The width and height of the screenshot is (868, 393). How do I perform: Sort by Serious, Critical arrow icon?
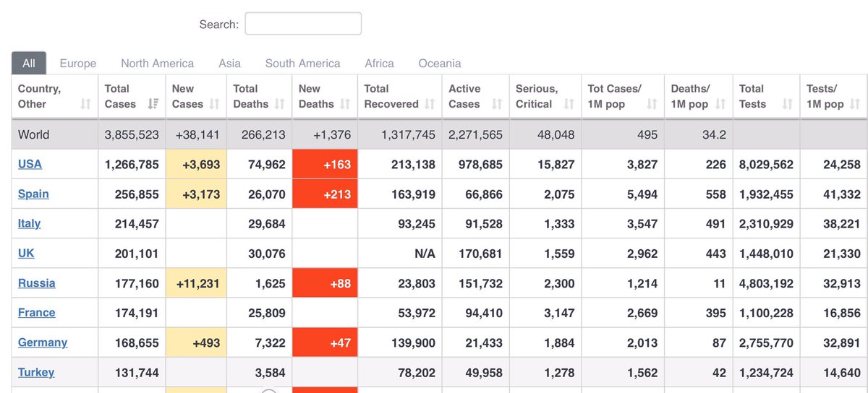pyautogui.click(x=569, y=104)
